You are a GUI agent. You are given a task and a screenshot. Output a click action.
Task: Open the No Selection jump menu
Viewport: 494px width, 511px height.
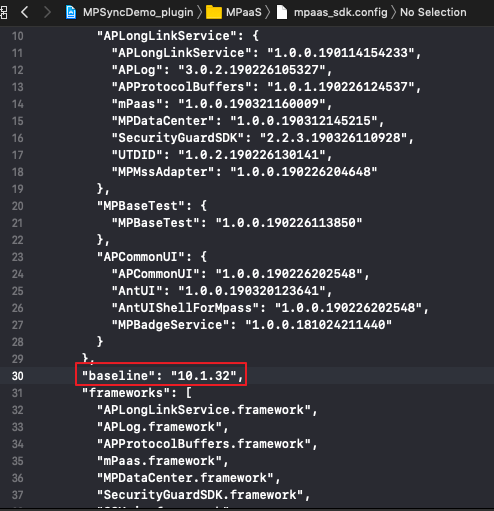pyautogui.click(x=433, y=12)
